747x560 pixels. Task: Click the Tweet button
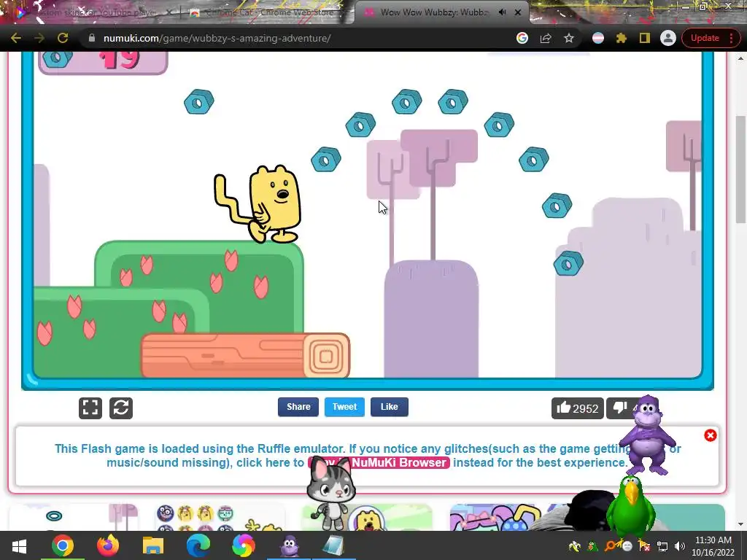tap(344, 407)
